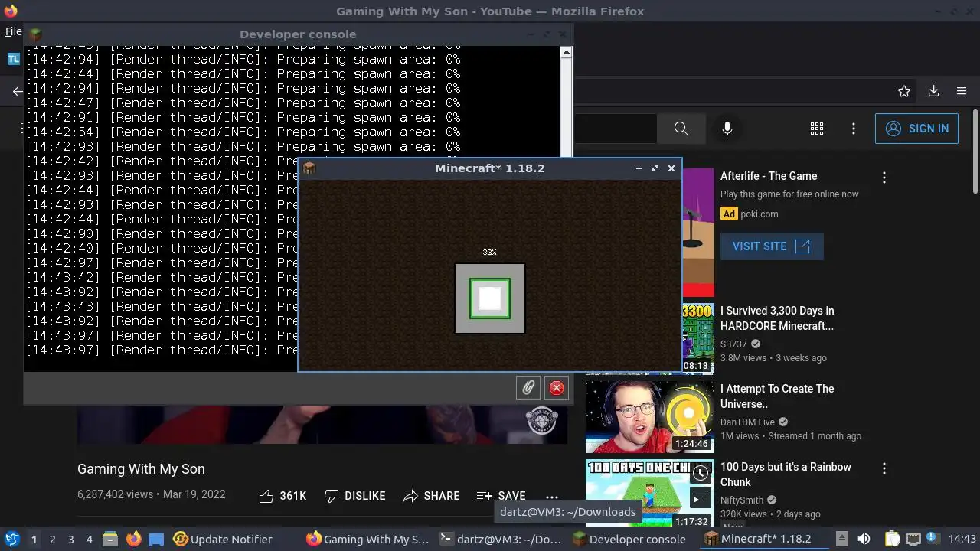Go back with Firefox back arrow

(18, 91)
